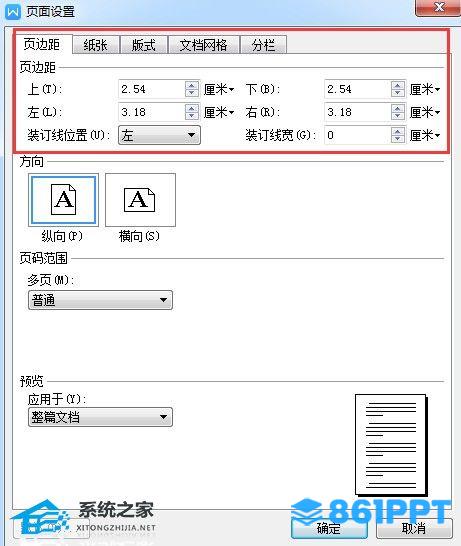Switch to the 纸张 (Paper) tab

(95, 45)
